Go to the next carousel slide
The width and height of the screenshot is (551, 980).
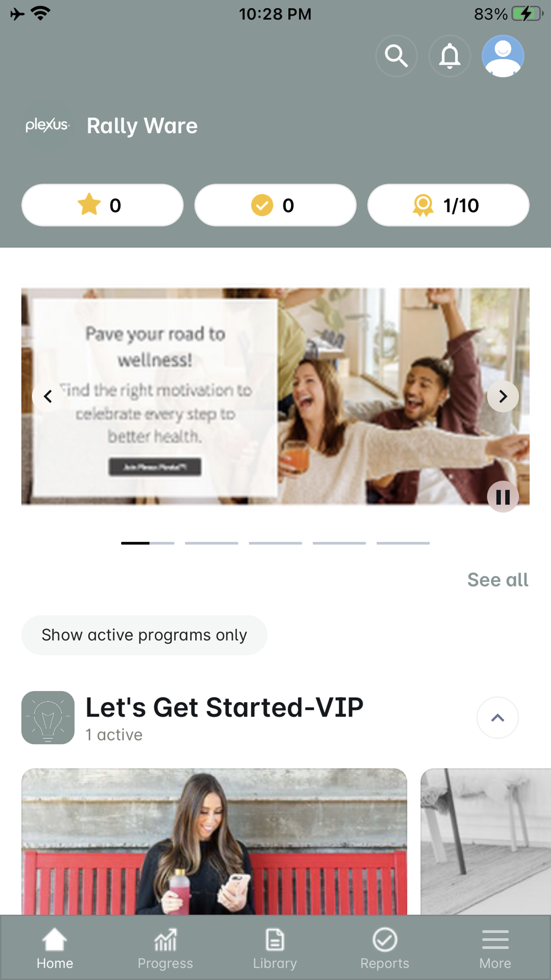(x=503, y=396)
